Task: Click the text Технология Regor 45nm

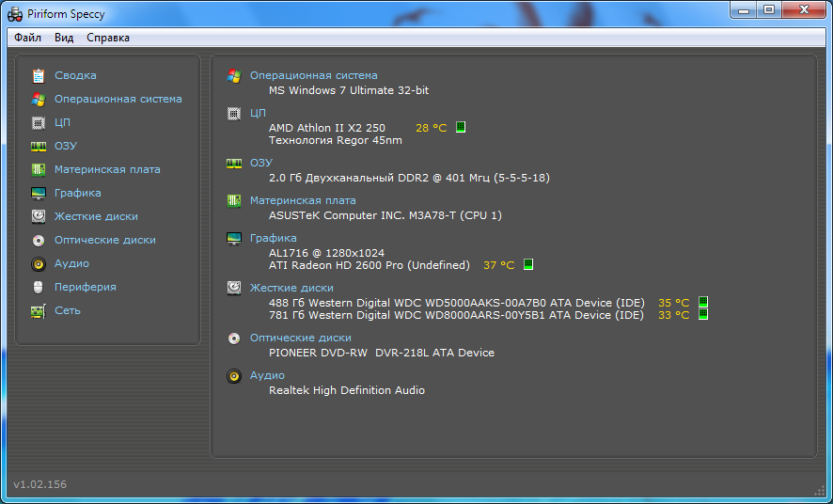Action: coord(336,140)
